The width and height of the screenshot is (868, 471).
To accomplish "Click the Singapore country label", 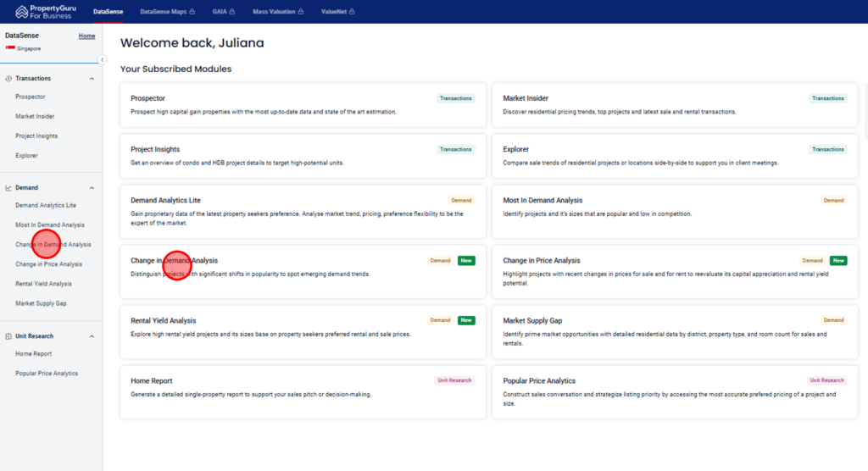I will coord(29,48).
